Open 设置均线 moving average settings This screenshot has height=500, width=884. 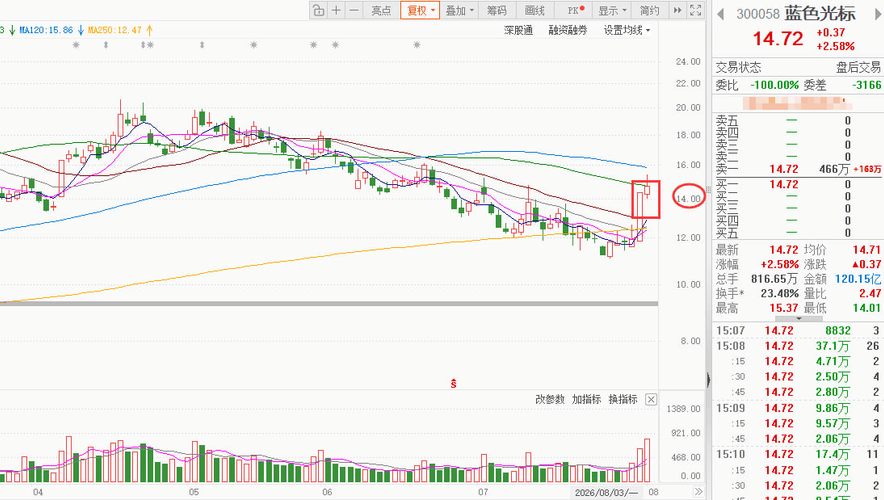[626, 30]
